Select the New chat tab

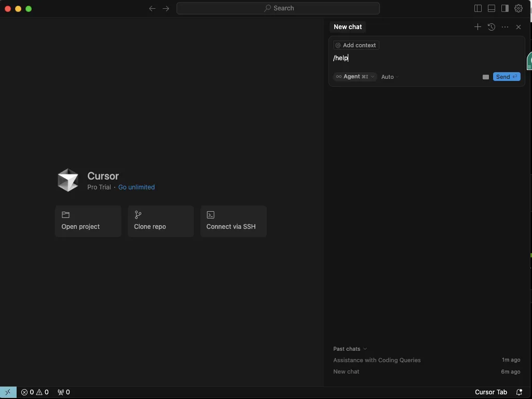pos(347,27)
